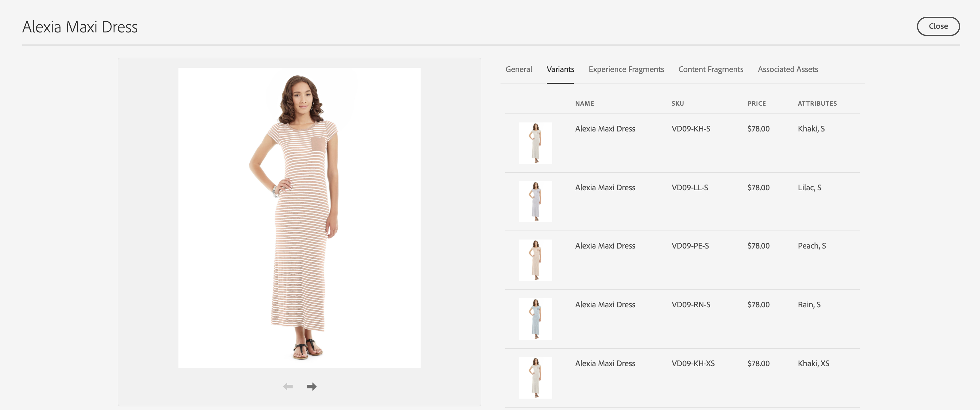The width and height of the screenshot is (980, 410).
Task: Click the Peach, S variant thumbnail
Action: pos(535,260)
